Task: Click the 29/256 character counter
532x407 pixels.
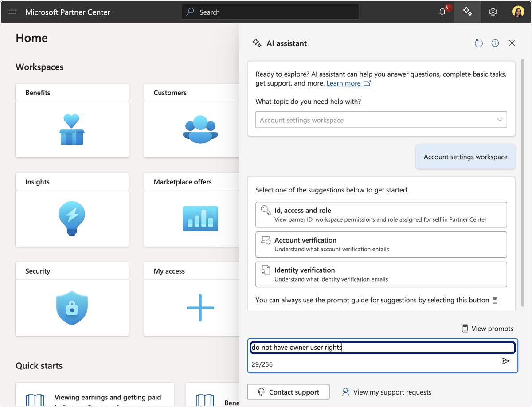Action: pos(262,364)
